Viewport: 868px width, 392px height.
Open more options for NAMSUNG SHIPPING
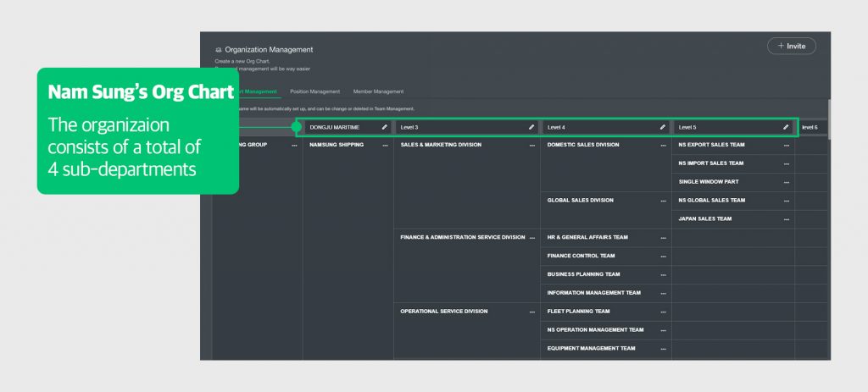385,146
